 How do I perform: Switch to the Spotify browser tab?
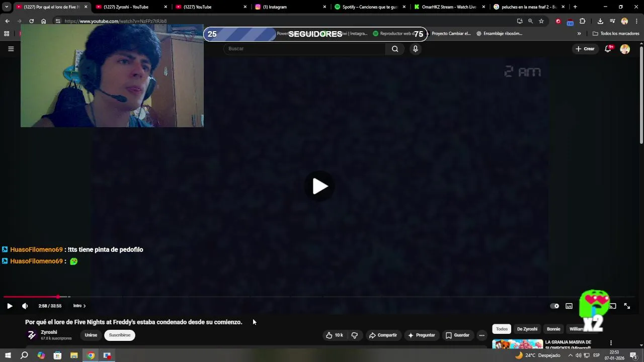(370, 7)
